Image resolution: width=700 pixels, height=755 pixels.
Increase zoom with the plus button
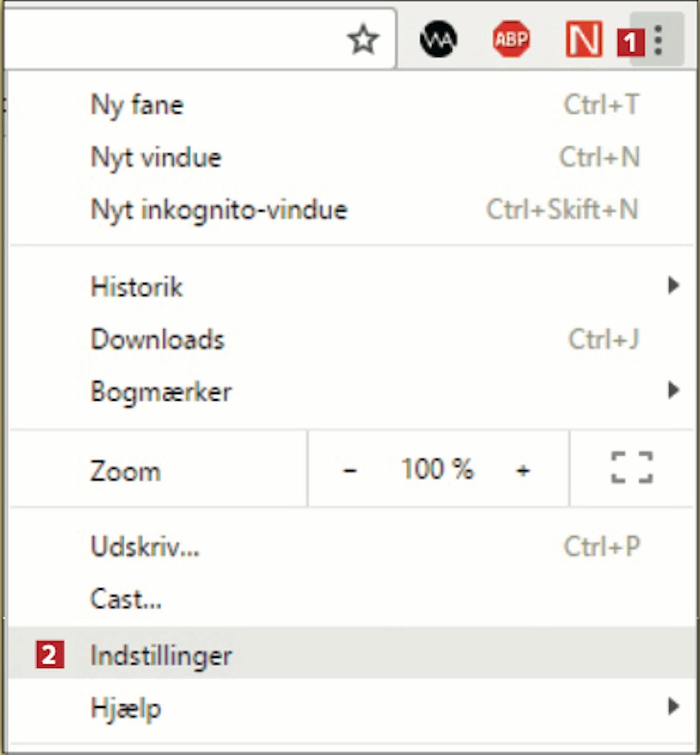pos(523,470)
